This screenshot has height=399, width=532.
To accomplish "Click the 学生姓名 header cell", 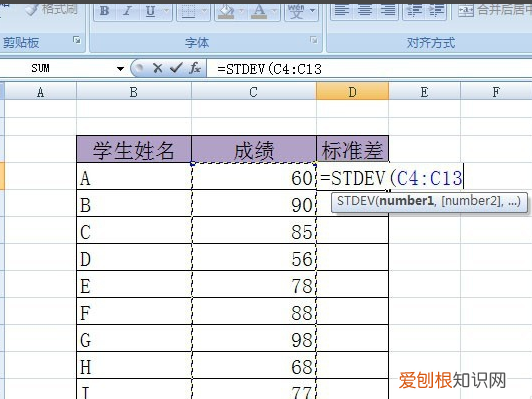I will pyautogui.click(x=134, y=149).
